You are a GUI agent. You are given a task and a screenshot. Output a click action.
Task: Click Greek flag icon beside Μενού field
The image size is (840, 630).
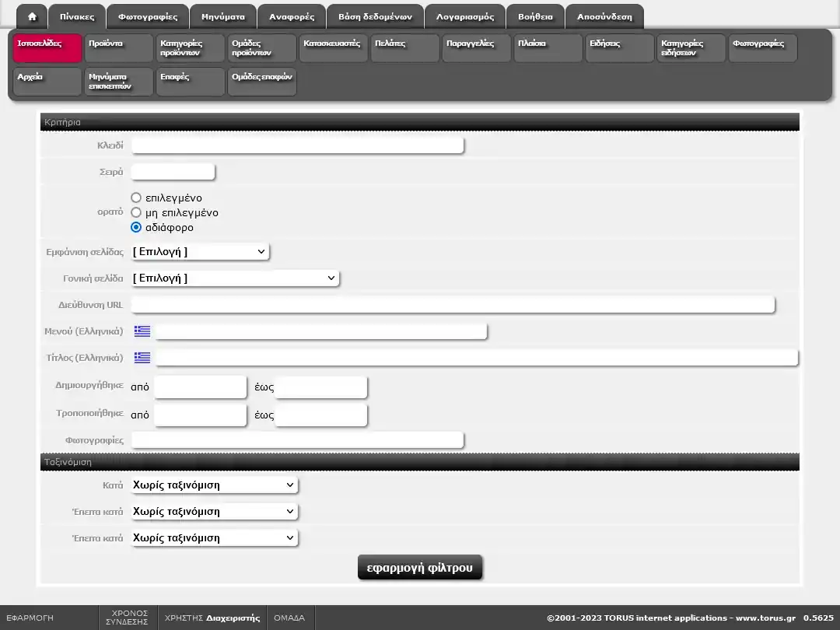pyautogui.click(x=142, y=331)
